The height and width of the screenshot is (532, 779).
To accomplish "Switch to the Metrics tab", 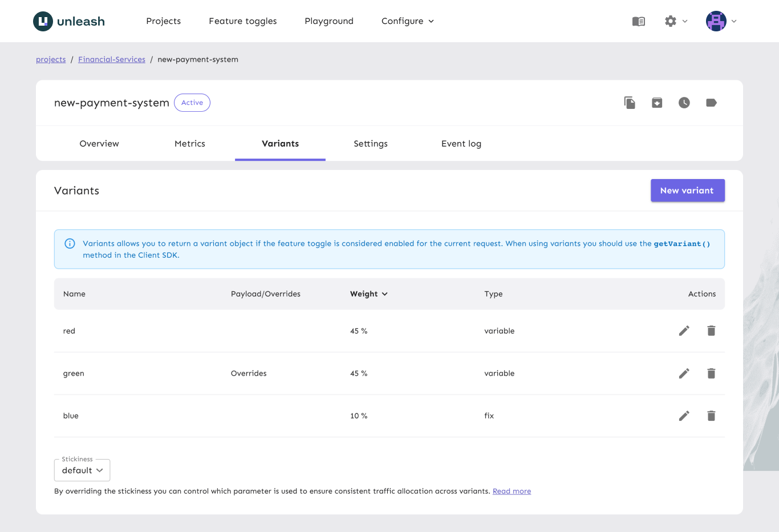I will (190, 144).
